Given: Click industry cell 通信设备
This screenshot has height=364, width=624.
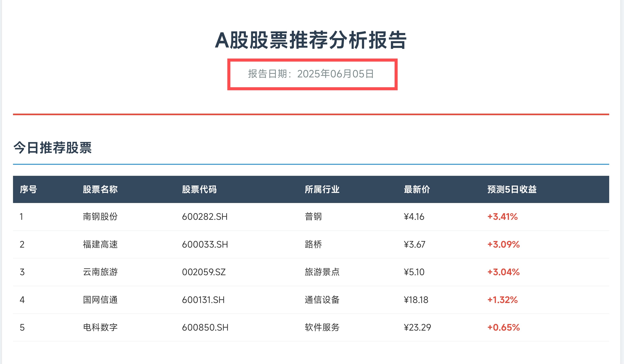Looking at the screenshot, I should coord(322,300).
